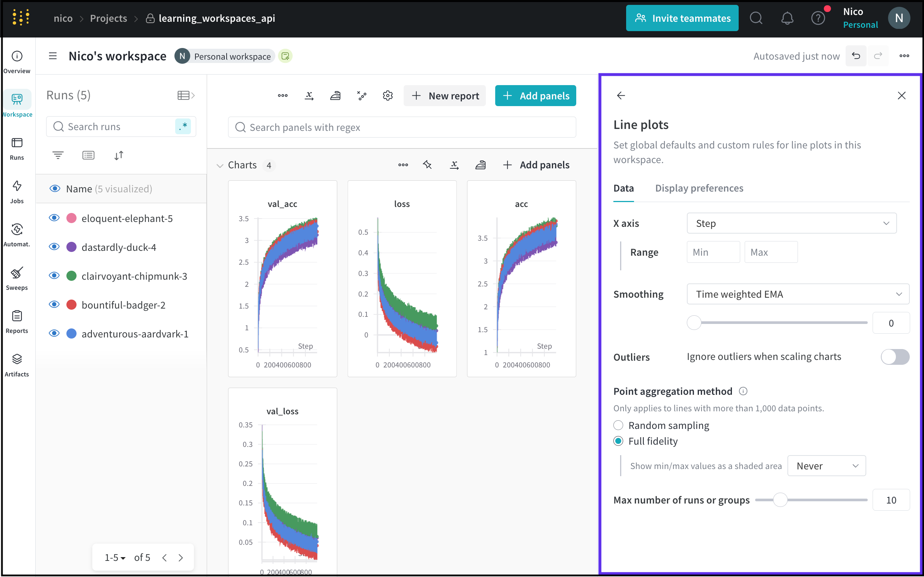The width and height of the screenshot is (924, 577).
Task: Collapse the Charts section
Action: [x=220, y=165]
